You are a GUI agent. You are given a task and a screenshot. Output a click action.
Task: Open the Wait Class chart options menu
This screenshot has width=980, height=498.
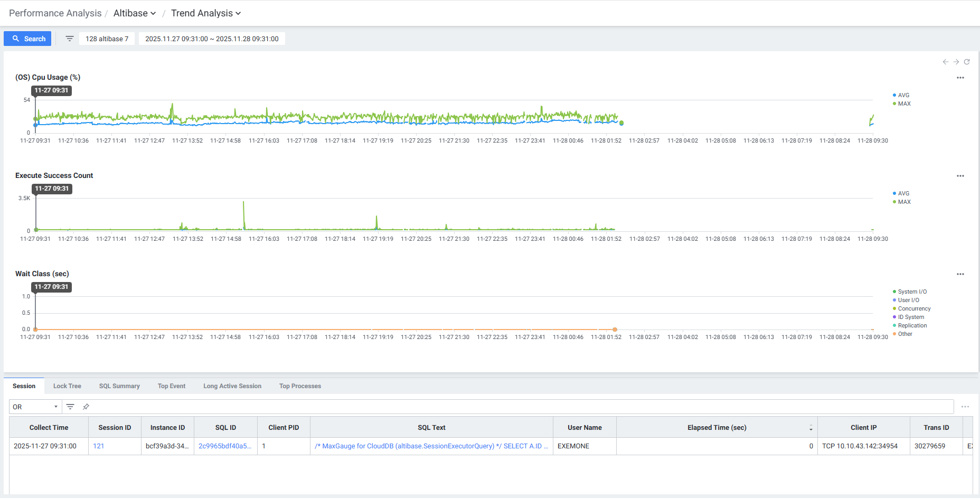pos(960,274)
